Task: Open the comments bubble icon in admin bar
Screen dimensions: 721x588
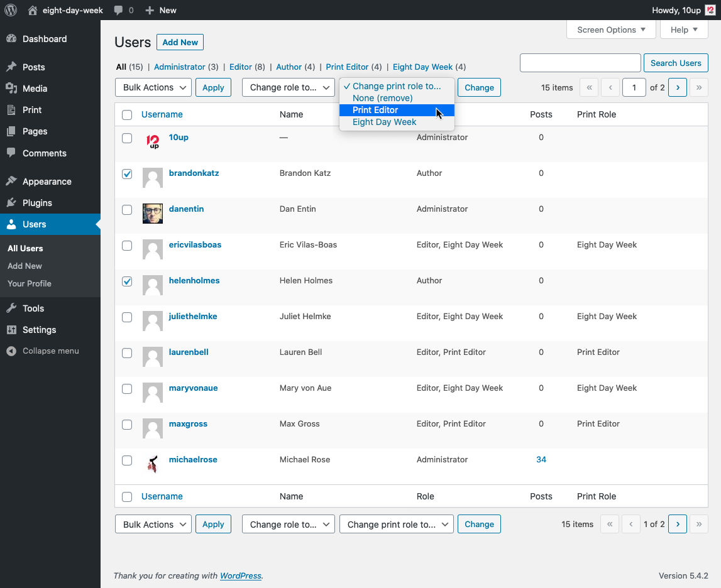Action: click(x=118, y=10)
